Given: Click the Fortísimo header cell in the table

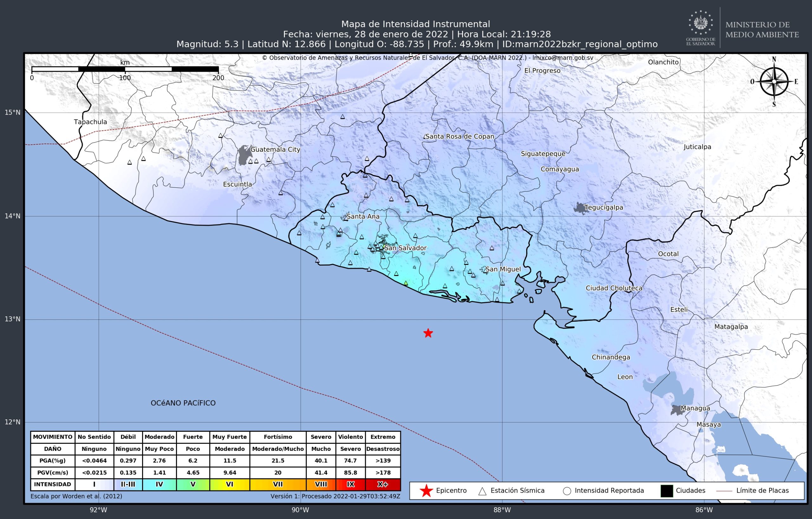Looking at the screenshot, I should point(278,437).
